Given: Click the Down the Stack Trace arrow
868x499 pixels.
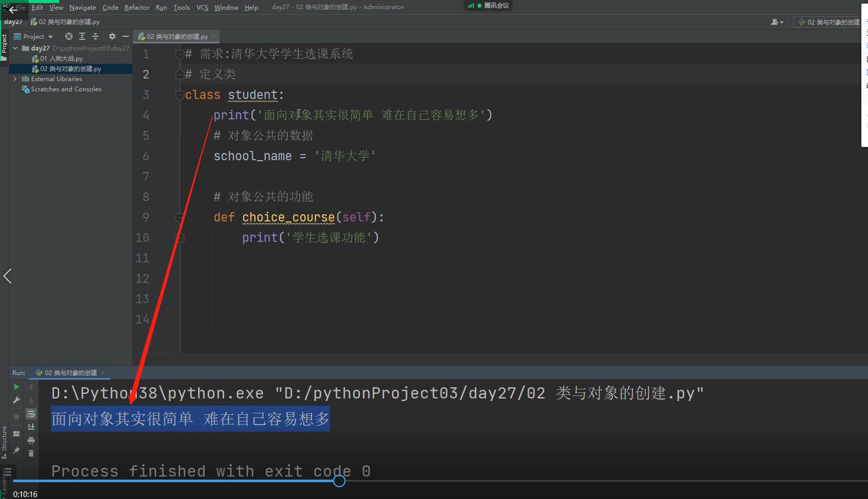Looking at the screenshot, I should point(31,401).
